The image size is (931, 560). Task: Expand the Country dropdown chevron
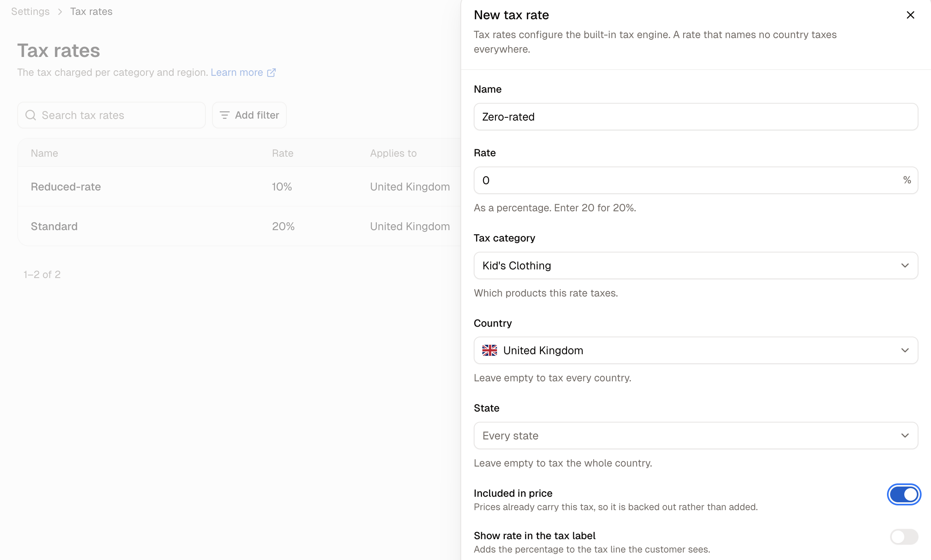point(905,350)
